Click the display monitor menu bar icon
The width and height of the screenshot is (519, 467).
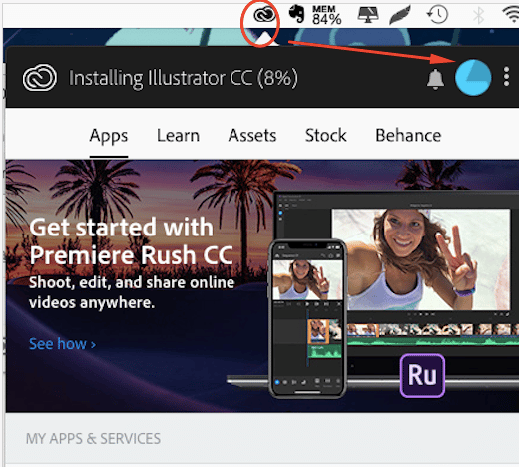(368, 15)
